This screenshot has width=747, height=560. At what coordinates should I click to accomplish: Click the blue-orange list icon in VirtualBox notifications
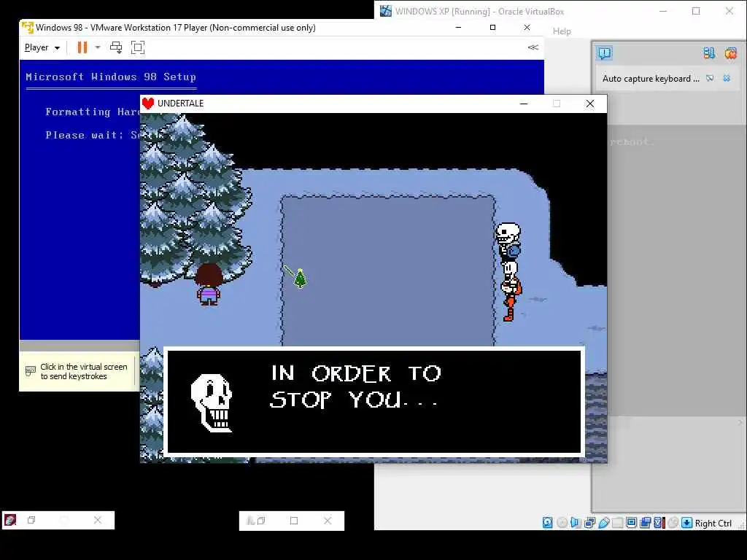pyautogui.click(x=709, y=52)
